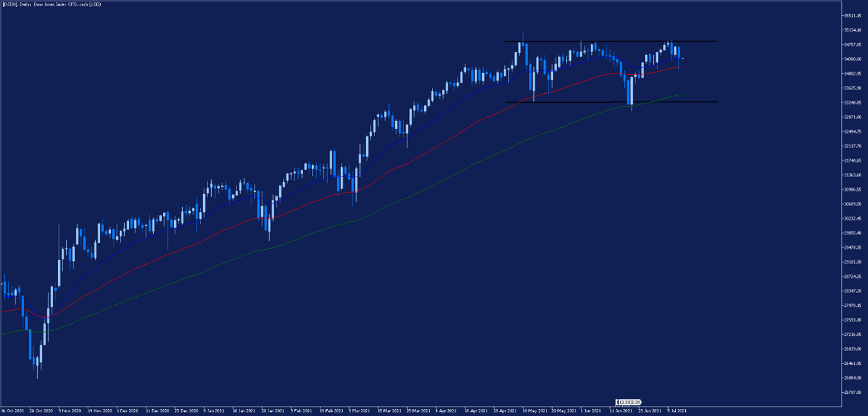Click the 1 Jun 2021 date on time axis
Image resolution: width=868 pixels, height=416 pixels.
[x=592, y=410]
